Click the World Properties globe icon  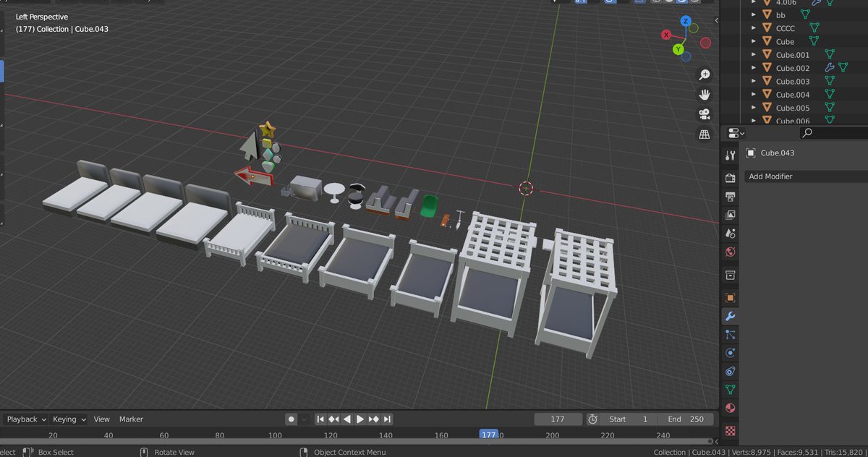(x=730, y=252)
